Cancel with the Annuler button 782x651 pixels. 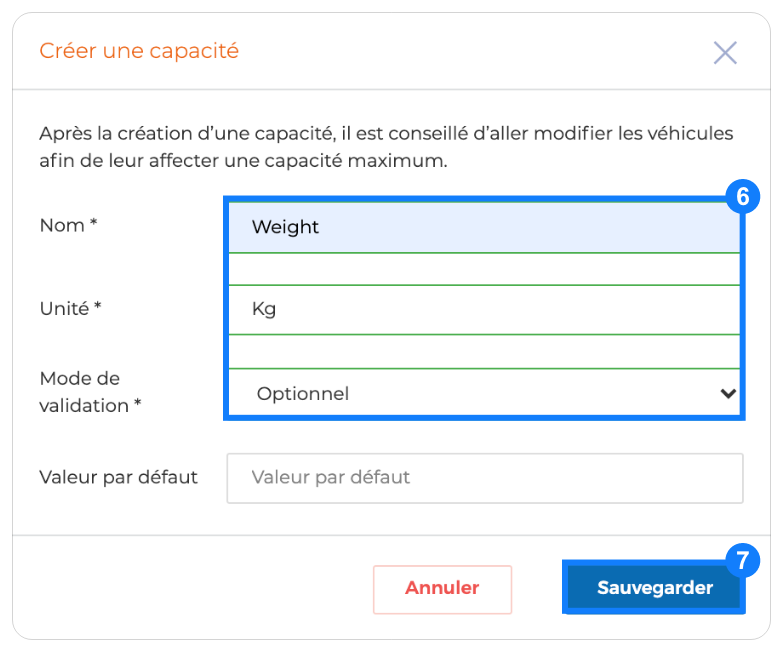tap(442, 589)
